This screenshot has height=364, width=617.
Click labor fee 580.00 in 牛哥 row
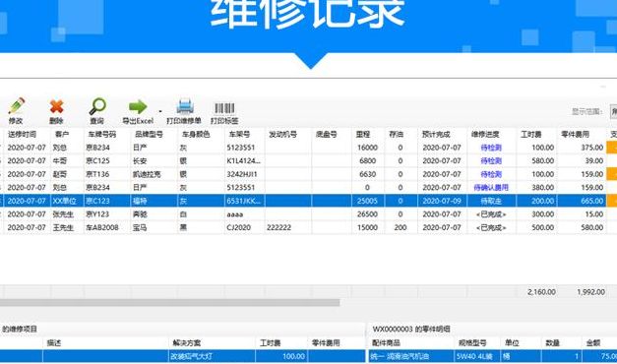[543, 161]
